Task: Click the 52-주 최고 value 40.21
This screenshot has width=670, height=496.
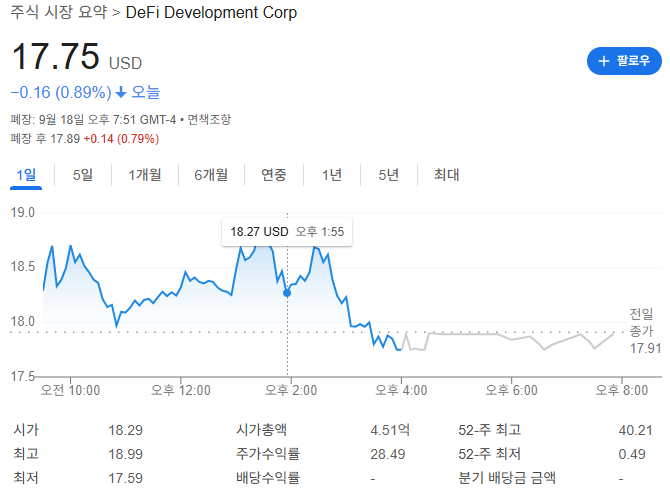Action: tap(635, 430)
